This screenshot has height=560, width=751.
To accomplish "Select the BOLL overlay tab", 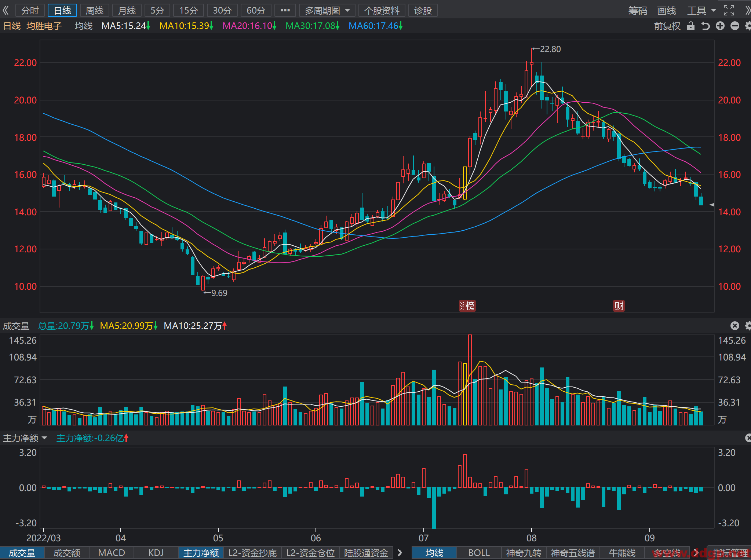I will point(479,553).
